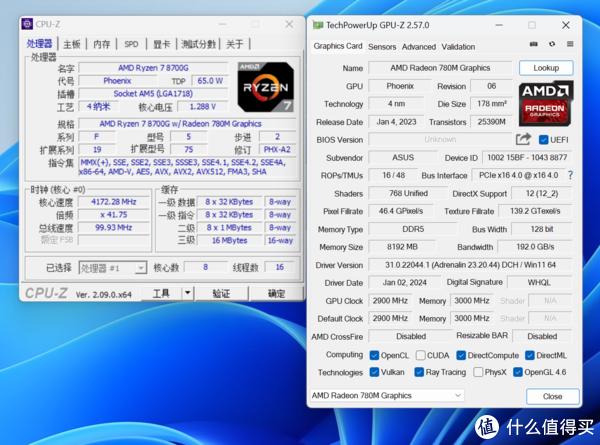Click the thread count value 16

[x=280, y=267]
